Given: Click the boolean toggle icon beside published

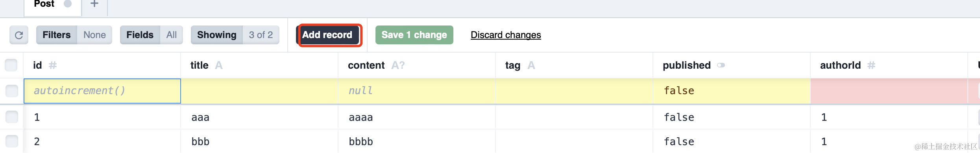Looking at the screenshot, I should (721, 66).
